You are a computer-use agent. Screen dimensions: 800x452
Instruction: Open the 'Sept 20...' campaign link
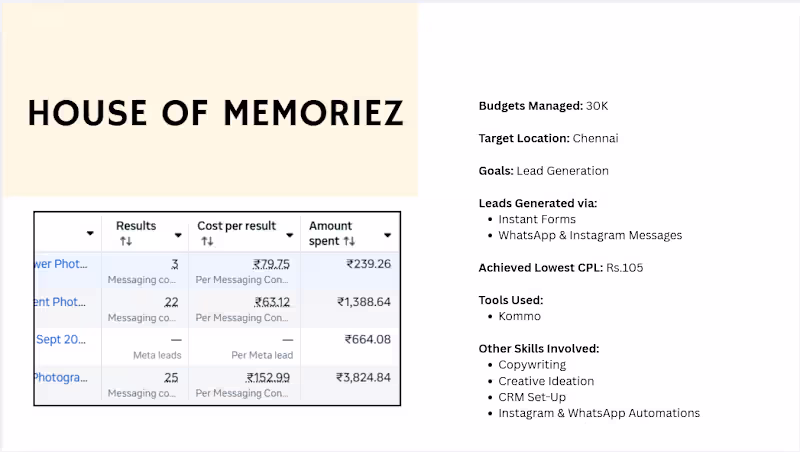tap(61, 339)
